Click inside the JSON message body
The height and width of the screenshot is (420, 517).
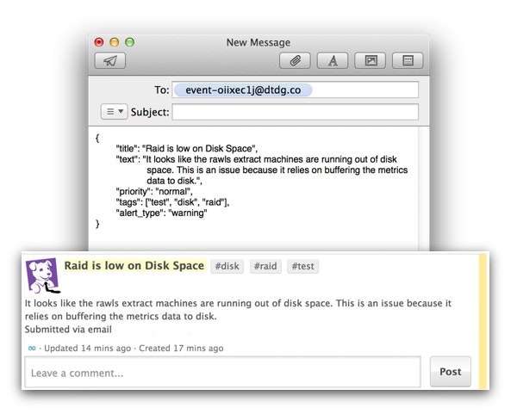tap(258, 189)
